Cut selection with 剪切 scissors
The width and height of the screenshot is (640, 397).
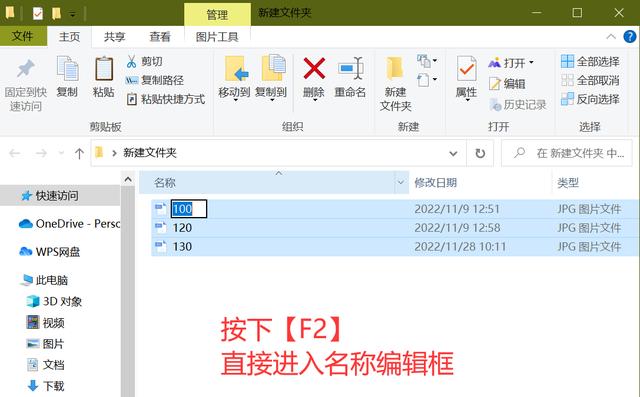click(144, 62)
